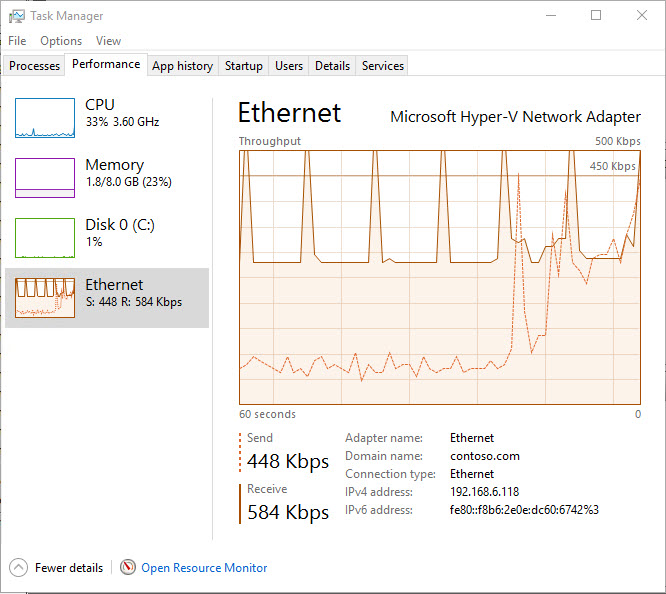Switch to the App history tab
Viewport: 666px width, 594px height.
[x=182, y=66]
